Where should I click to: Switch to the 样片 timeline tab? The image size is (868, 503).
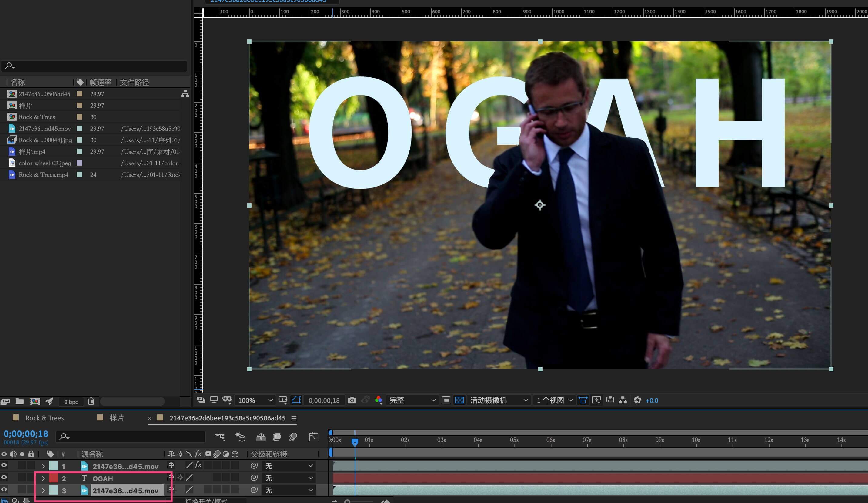[x=116, y=418]
